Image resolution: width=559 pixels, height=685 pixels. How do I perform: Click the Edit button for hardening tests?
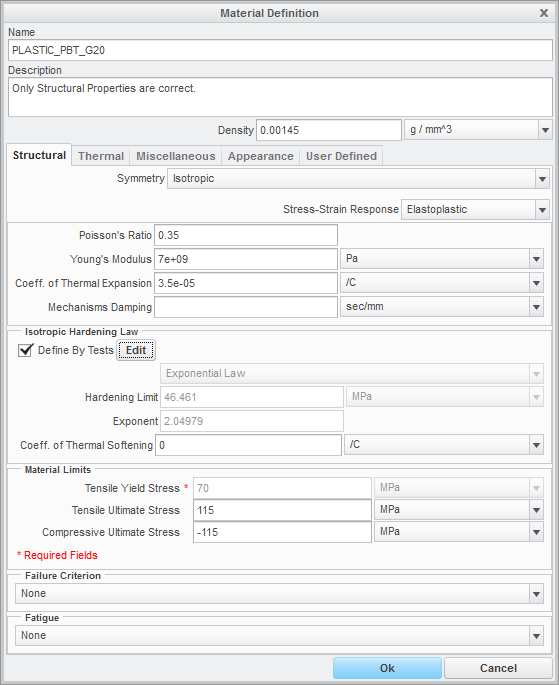click(x=136, y=350)
